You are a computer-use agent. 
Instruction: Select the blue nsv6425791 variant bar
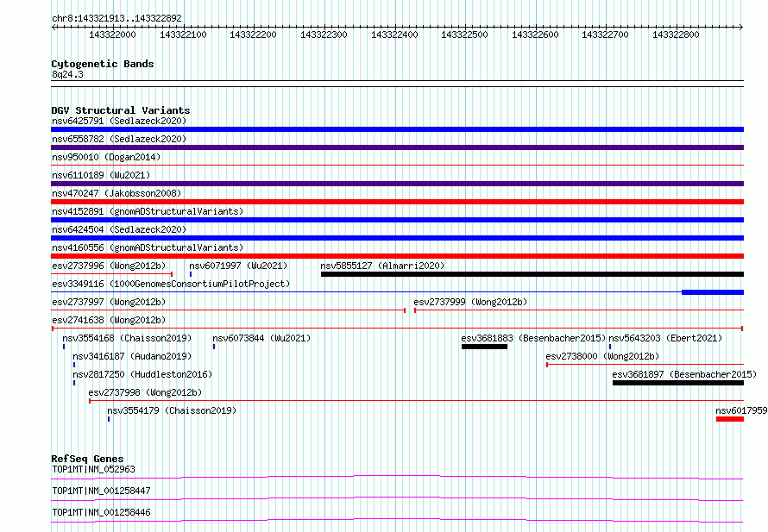tap(397, 129)
